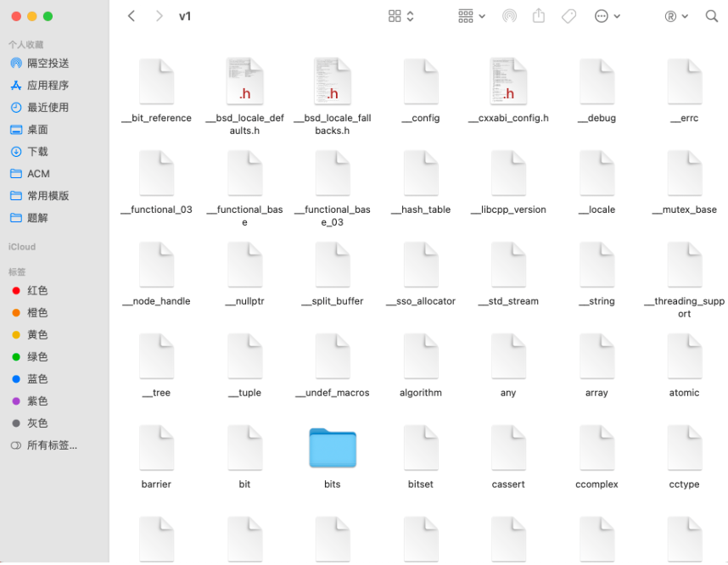Open 下载 folder in the sidebar
Viewport: 728px width, 565px height.
click(x=29, y=151)
